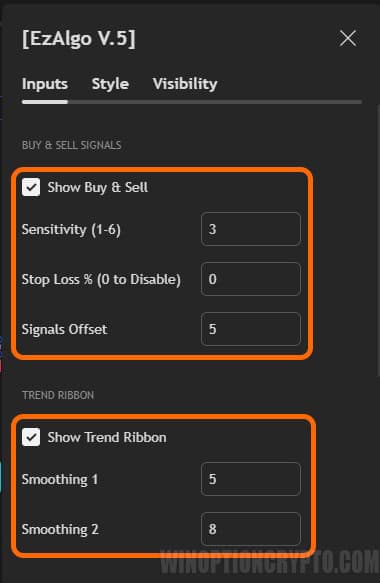Click the TREND RIBBON section header

point(58,395)
